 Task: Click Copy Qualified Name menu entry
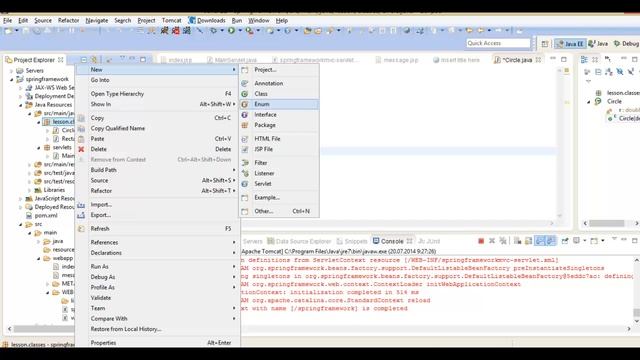[118, 129]
